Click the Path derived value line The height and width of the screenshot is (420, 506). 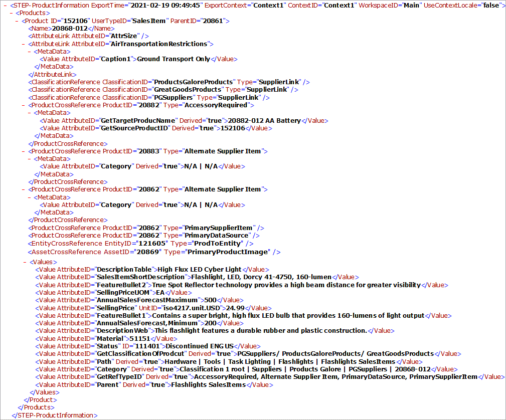pyautogui.click(x=229, y=362)
